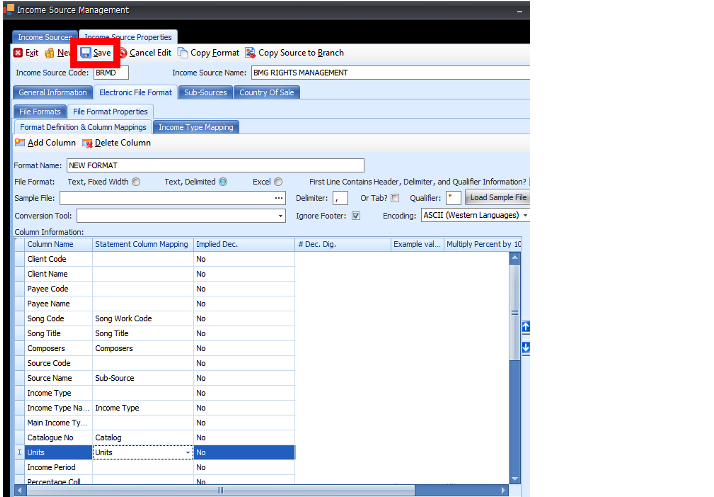The height and width of the screenshot is (497, 714).
Task: Click the Load Sample File button
Action: point(498,198)
